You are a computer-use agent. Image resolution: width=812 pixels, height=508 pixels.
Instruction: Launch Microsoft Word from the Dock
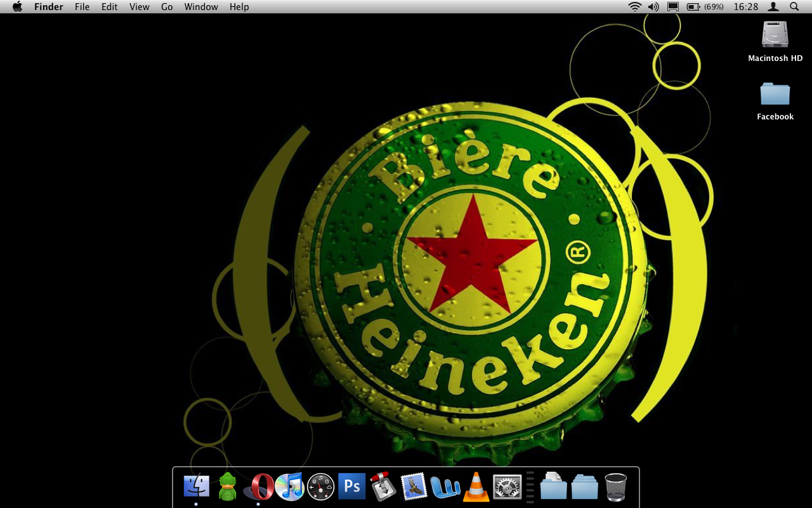(445, 487)
